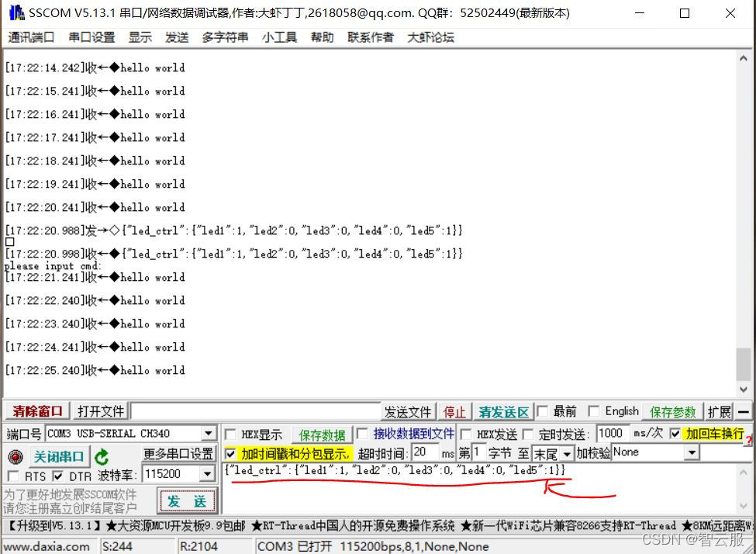Click the 清发送区 button

click(504, 412)
